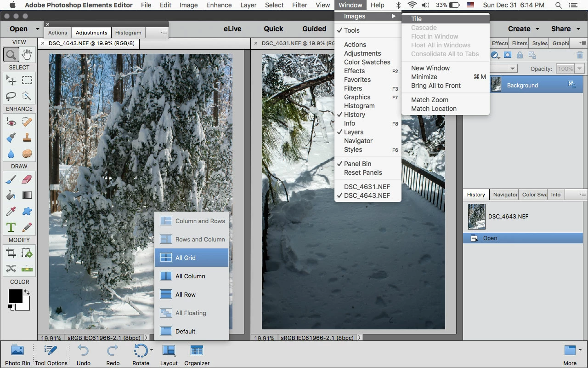Select the Rectangular Marquee tool
The width and height of the screenshot is (588, 368).
pos(27,80)
